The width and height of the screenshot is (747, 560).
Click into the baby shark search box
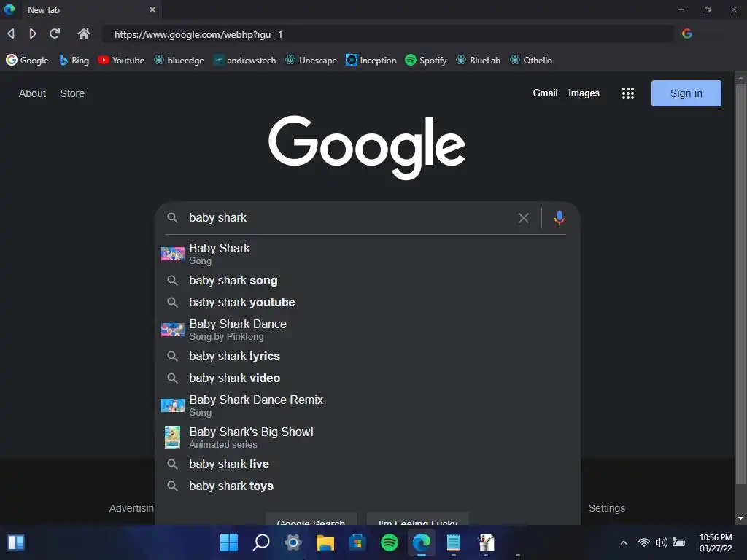350,217
